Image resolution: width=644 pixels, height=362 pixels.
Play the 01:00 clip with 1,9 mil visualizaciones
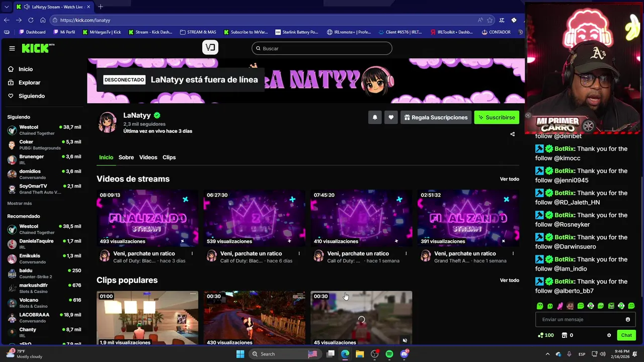tap(147, 318)
